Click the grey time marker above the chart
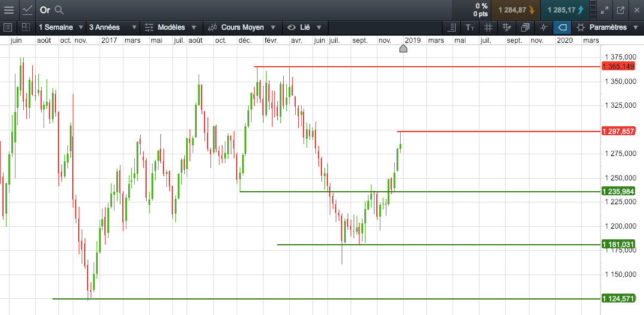Image resolution: width=644 pixels, height=315 pixels. tap(403, 48)
